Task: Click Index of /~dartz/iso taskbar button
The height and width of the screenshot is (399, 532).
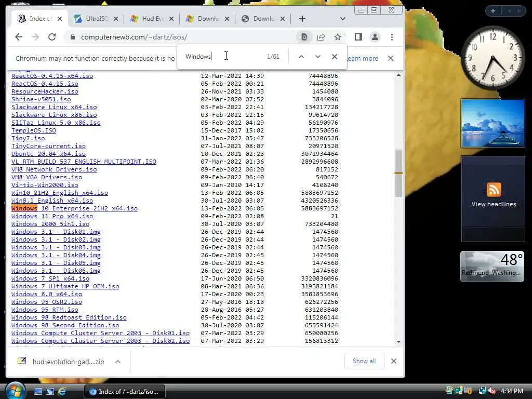Action: 125,392
